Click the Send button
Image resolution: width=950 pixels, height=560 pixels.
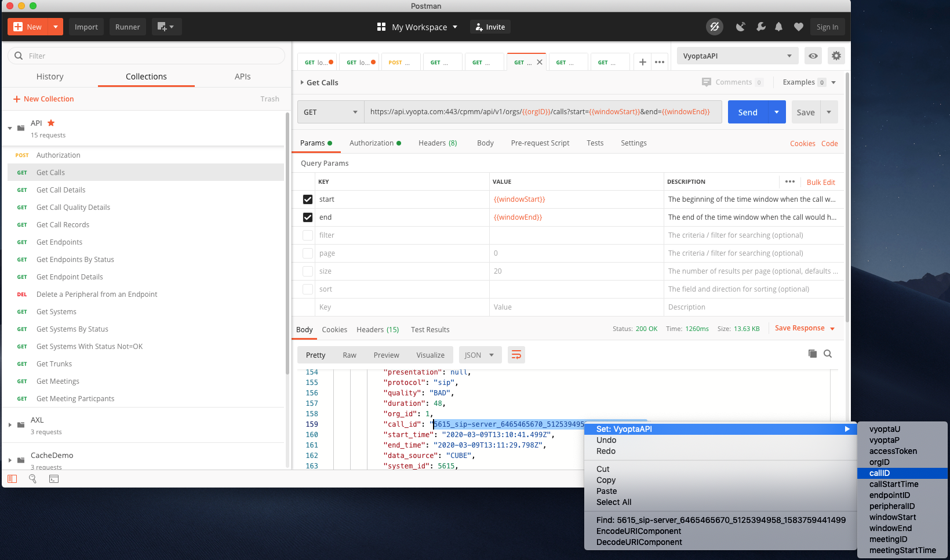point(748,112)
